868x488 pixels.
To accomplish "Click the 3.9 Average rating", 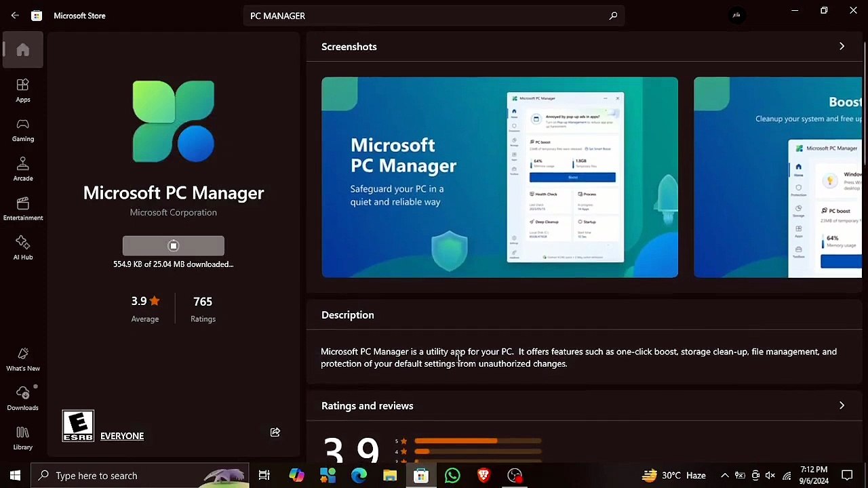I will point(145,308).
